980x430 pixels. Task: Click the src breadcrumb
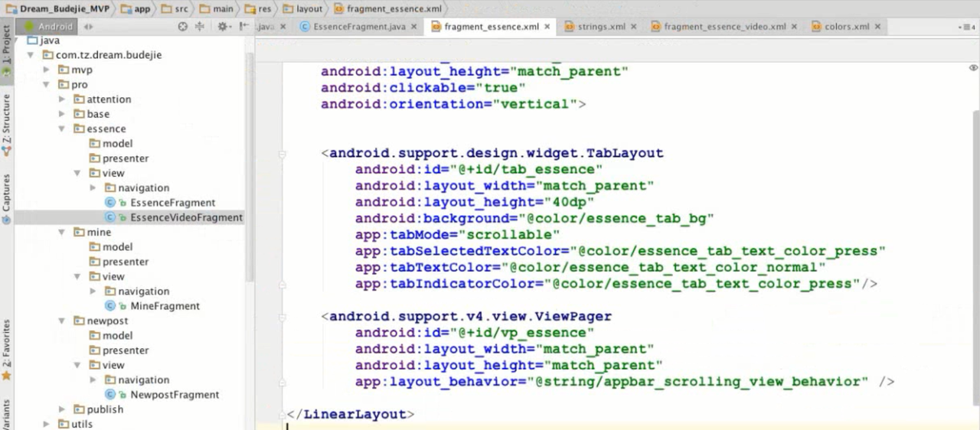(173, 8)
